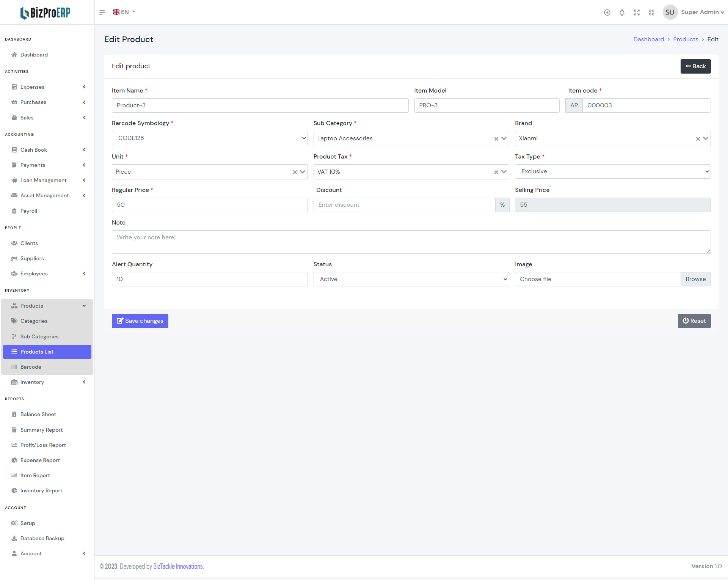Open Sub Categories in sidebar
Image resolution: width=728 pixels, height=580 pixels.
pos(39,336)
